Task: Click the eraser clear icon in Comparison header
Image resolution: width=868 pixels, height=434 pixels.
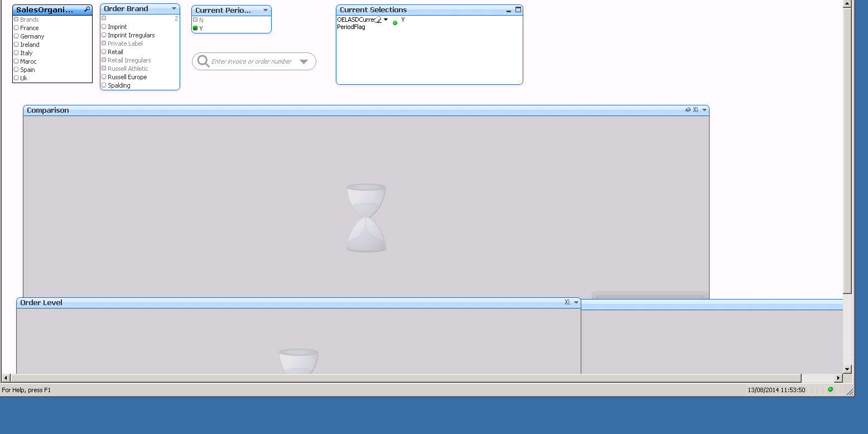Action: 688,110
